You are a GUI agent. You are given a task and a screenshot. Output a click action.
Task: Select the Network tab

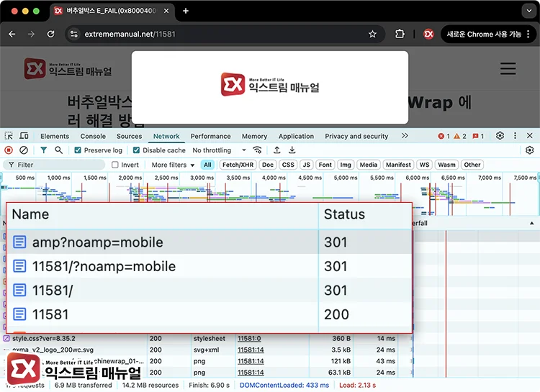tap(166, 136)
